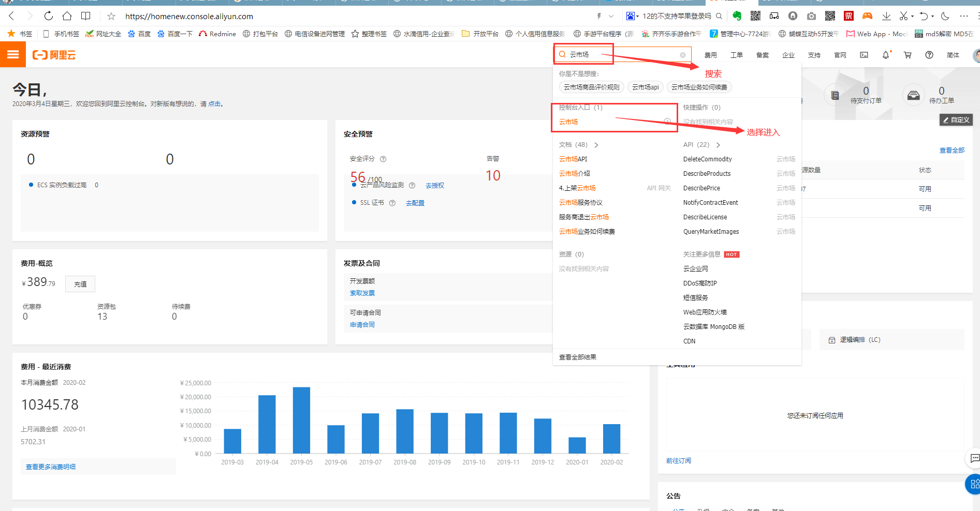Click the 申请合同 link

tap(362, 325)
